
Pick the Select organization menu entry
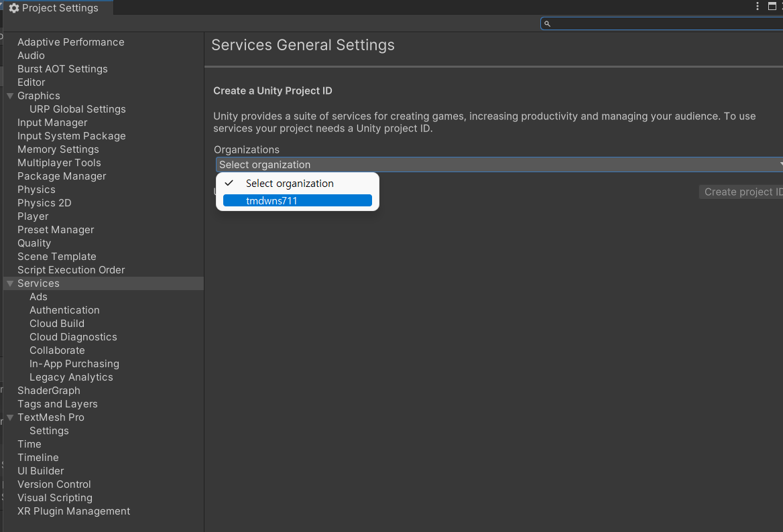click(x=290, y=183)
